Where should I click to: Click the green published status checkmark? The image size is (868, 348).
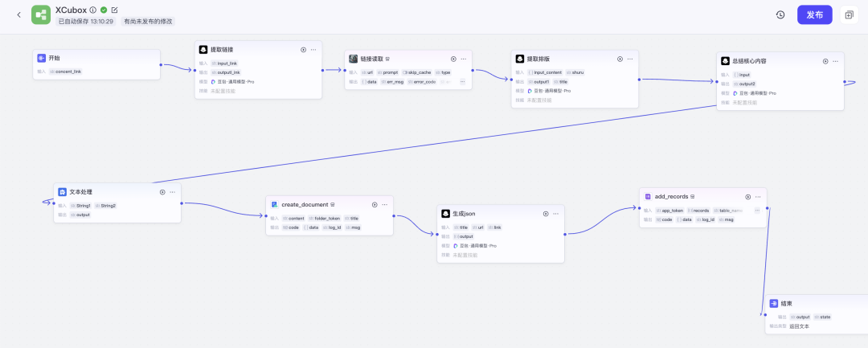pyautogui.click(x=104, y=10)
